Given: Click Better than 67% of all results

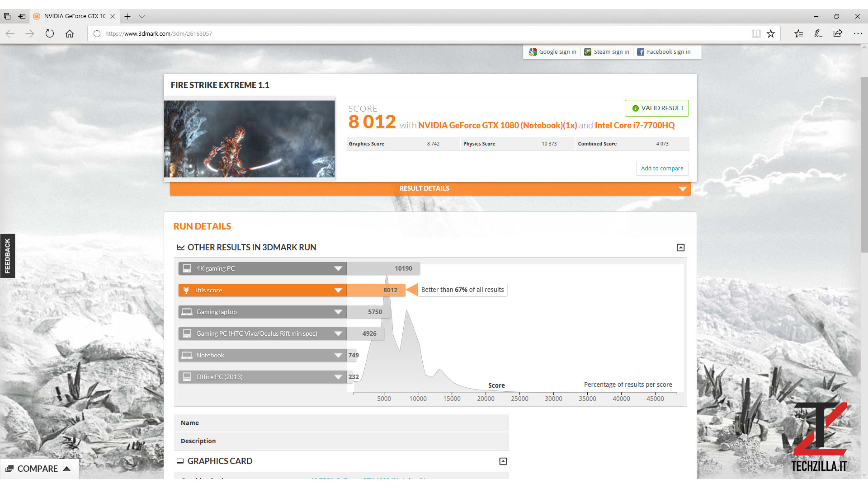Looking at the screenshot, I should point(462,290).
